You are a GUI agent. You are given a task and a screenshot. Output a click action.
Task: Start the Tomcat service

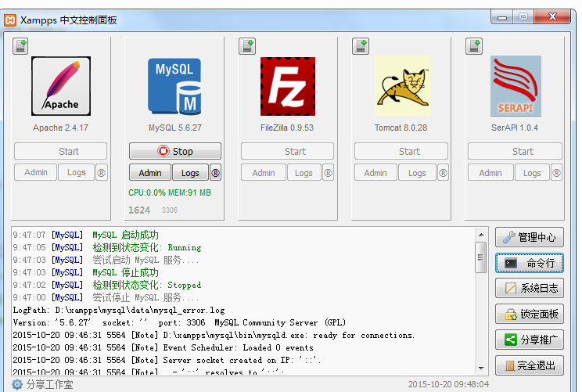pos(401,152)
